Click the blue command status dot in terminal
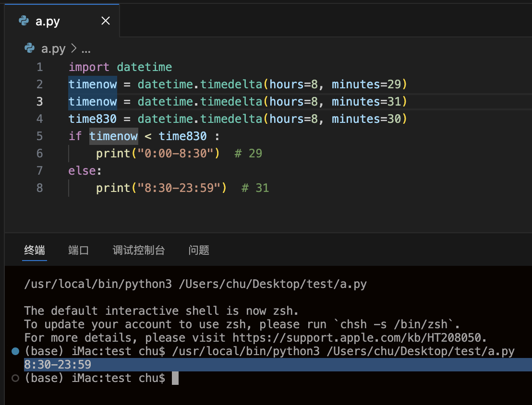The height and width of the screenshot is (405, 532). 15,351
